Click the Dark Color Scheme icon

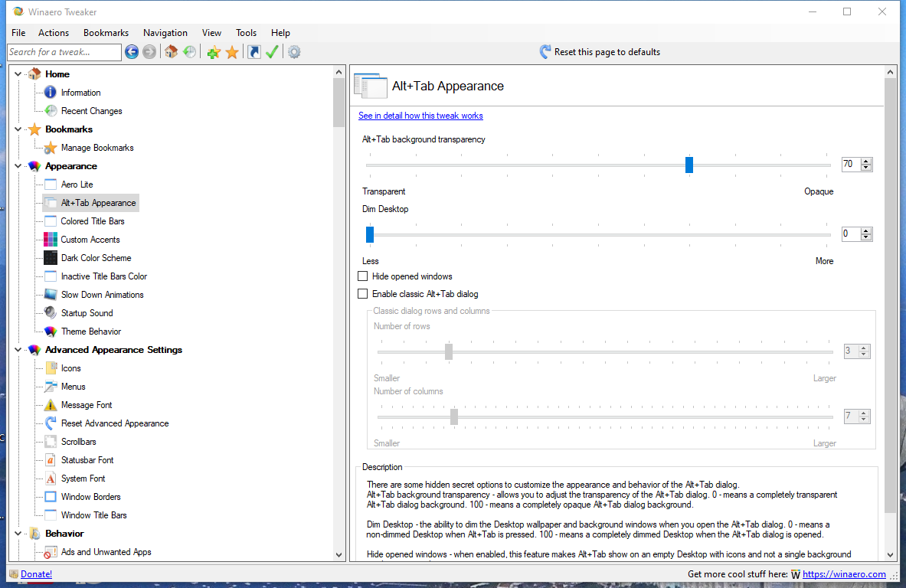click(51, 258)
